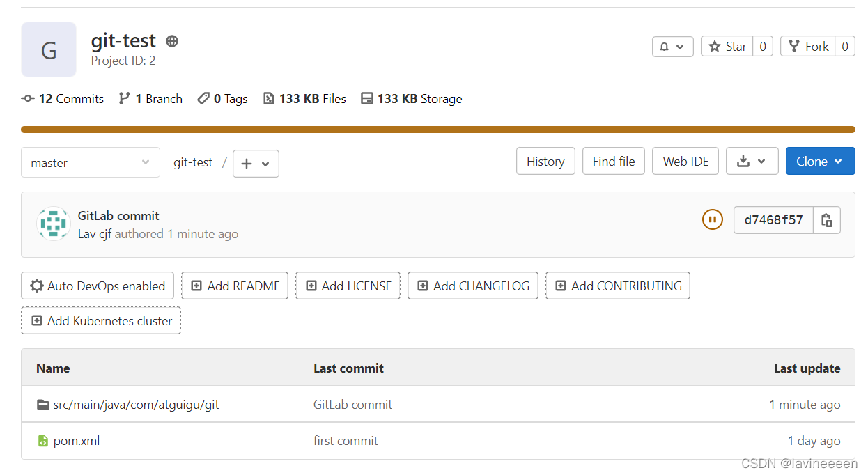Image resolution: width=868 pixels, height=475 pixels.
Task: Open the GitLab commit link in table
Action: click(352, 405)
